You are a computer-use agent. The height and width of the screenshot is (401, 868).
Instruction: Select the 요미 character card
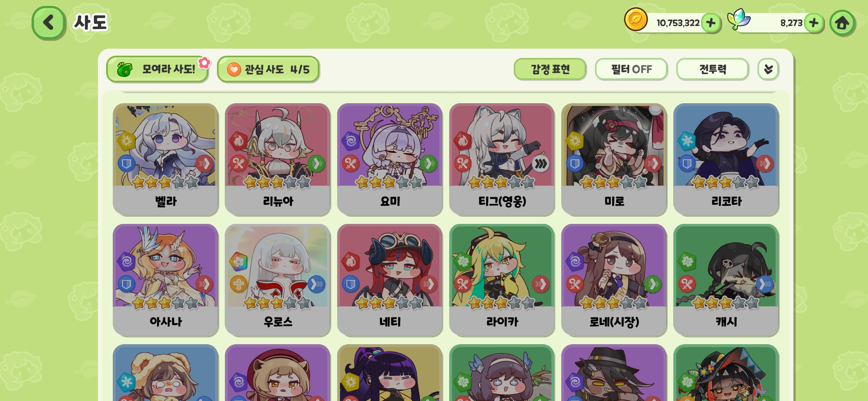coord(390,159)
